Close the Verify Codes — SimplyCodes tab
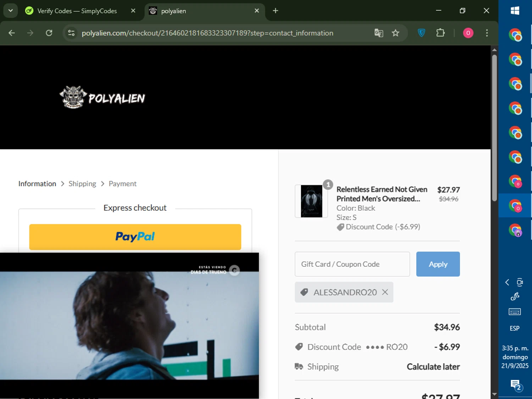 coord(133,11)
